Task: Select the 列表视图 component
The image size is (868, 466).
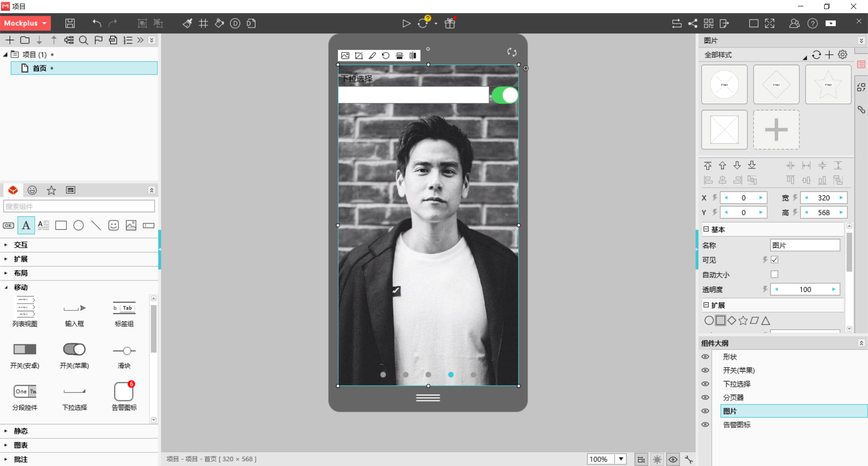Action: click(x=25, y=312)
